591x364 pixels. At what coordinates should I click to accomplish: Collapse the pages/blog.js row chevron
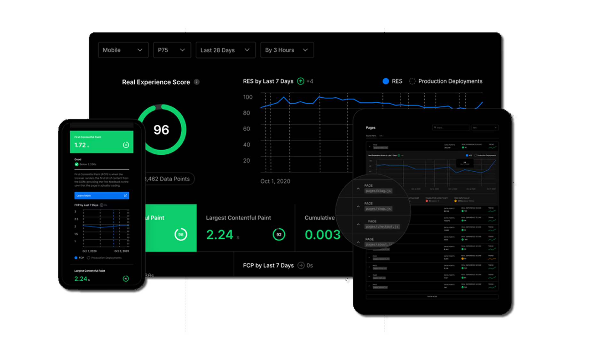tap(358, 189)
